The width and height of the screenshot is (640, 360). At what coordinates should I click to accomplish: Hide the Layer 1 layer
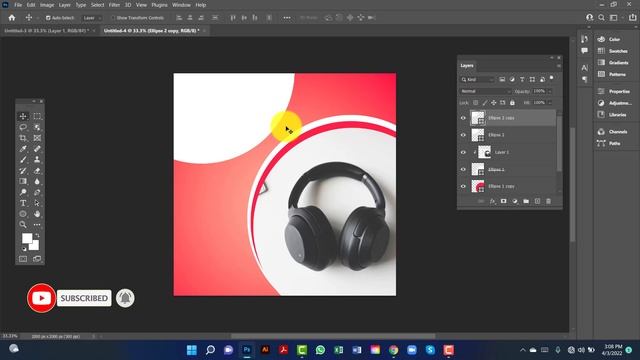(463, 152)
